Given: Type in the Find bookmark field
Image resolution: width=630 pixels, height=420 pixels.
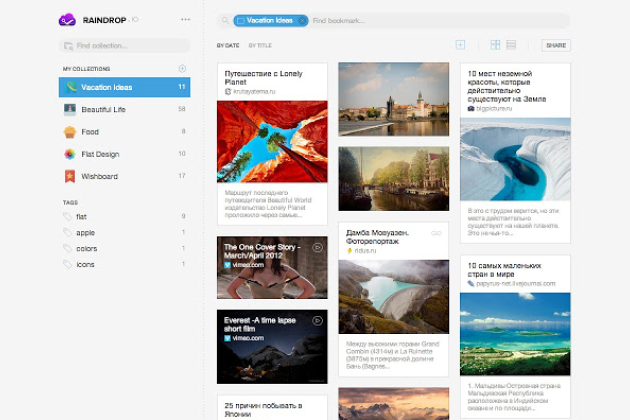Looking at the screenshot, I should (440, 20).
